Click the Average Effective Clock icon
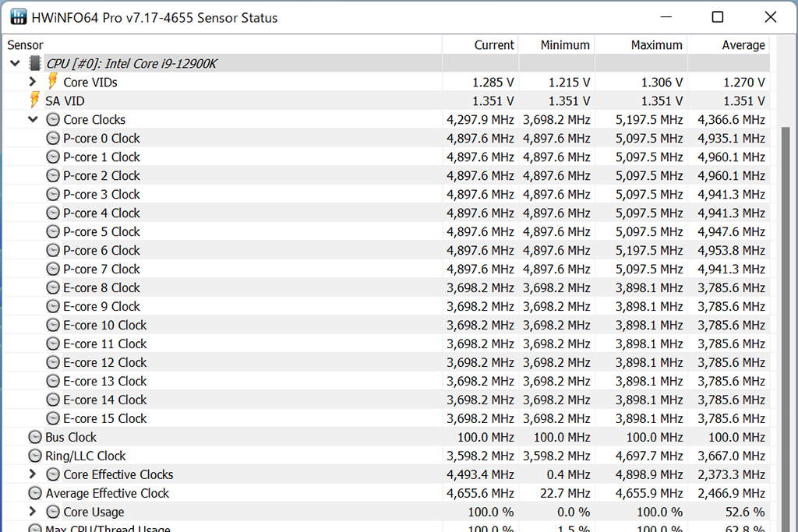798x532 pixels. pyautogui.click(x=35, y=494)
